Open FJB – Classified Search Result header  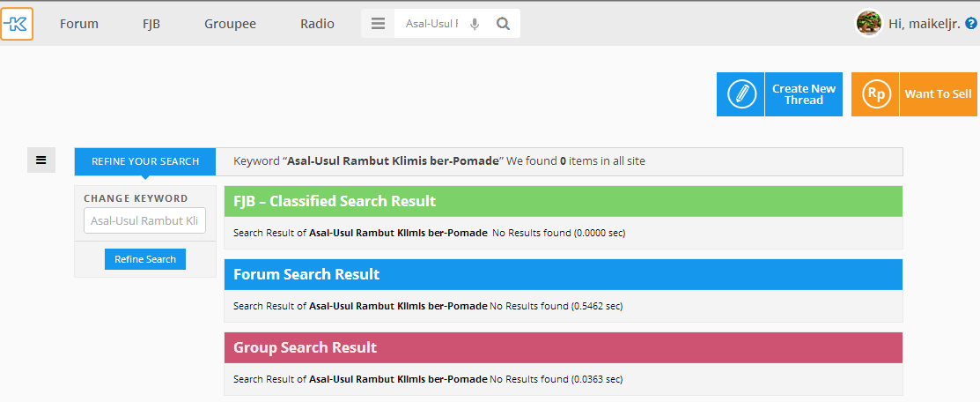click(x=564, y=201)
